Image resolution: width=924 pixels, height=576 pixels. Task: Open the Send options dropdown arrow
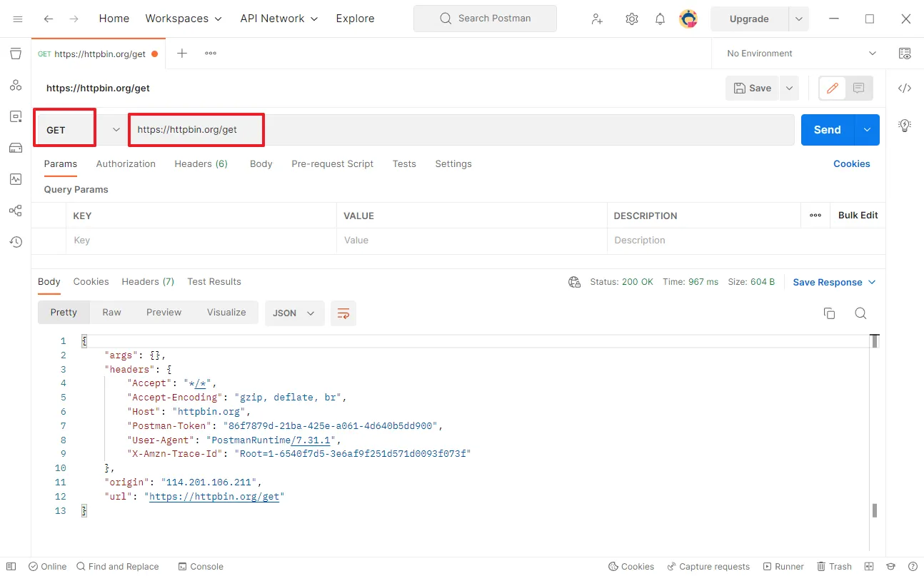[x=868, y=130]
